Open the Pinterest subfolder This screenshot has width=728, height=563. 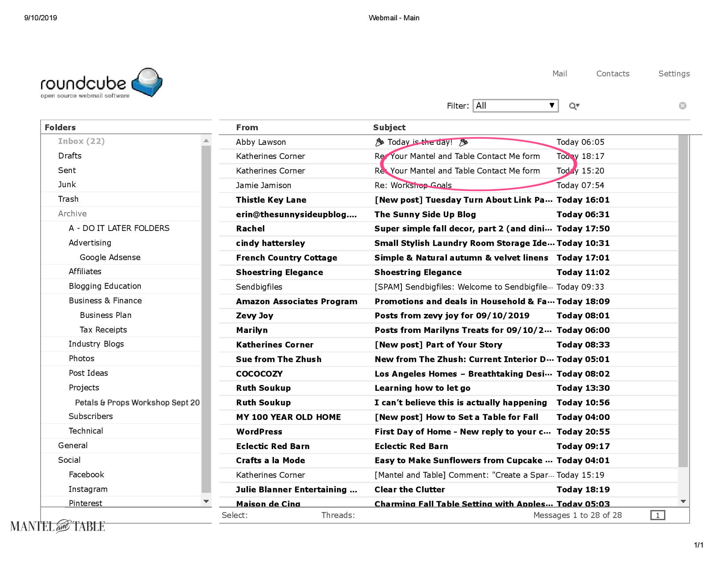click(x=85, y=503)
